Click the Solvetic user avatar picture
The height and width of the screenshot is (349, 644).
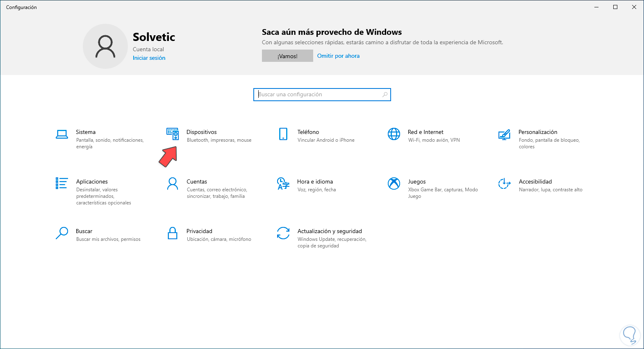pos(105,46)
